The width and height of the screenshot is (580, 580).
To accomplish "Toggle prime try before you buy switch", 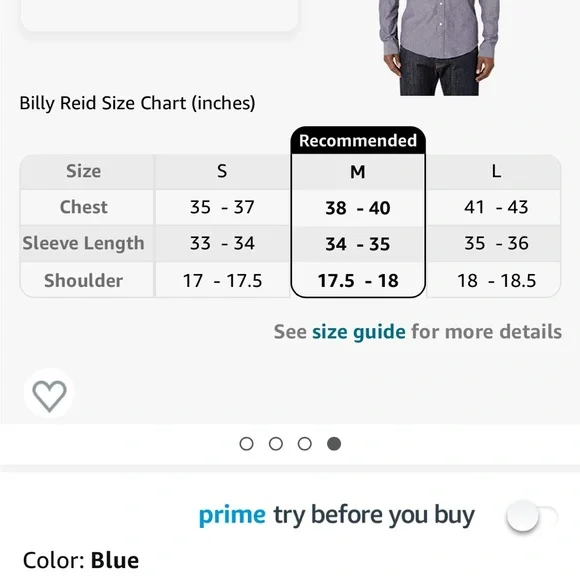I will pyautogui.click(x=532, y=516).
